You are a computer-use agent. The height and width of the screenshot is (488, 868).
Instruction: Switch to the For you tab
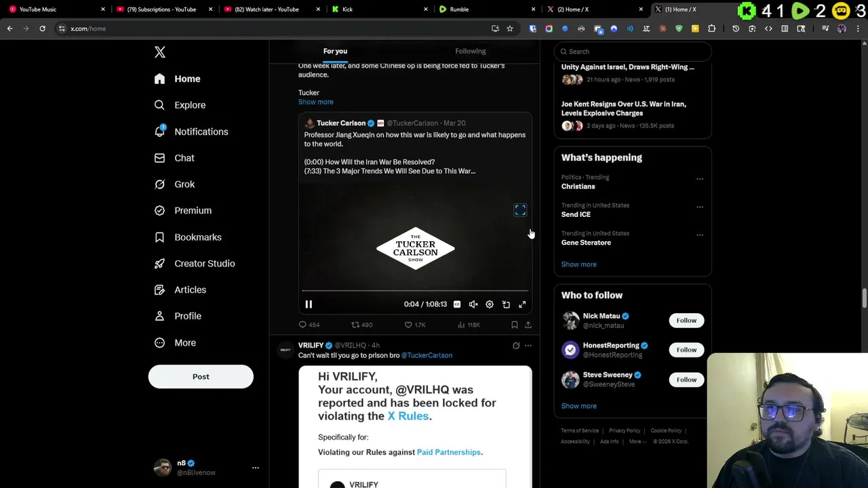335,51
